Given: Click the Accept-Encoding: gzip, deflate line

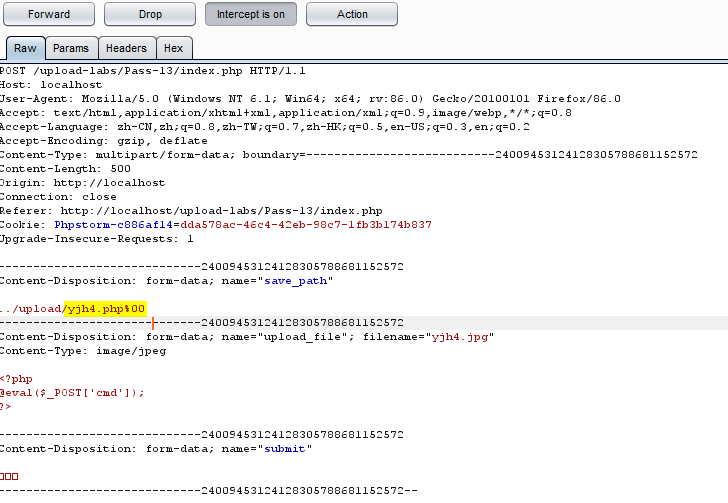Looking at the screenshot, I should pyautogui.click(x=104, y=141).
